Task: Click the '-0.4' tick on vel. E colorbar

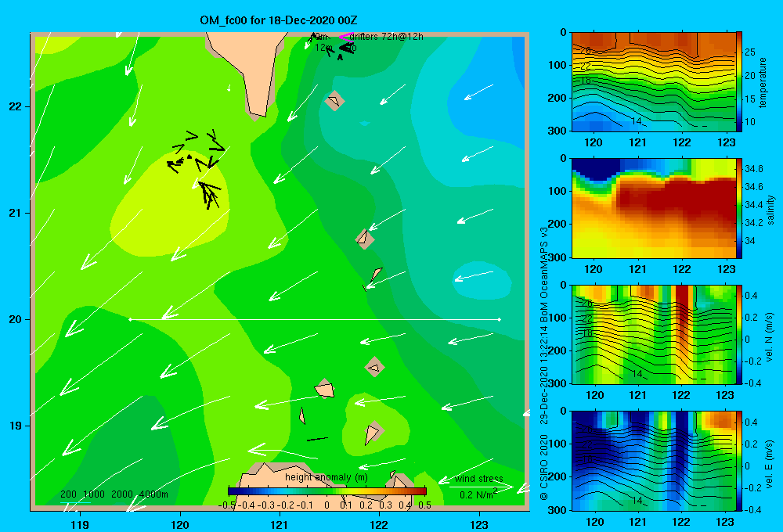Action: [x=752, y=510]
